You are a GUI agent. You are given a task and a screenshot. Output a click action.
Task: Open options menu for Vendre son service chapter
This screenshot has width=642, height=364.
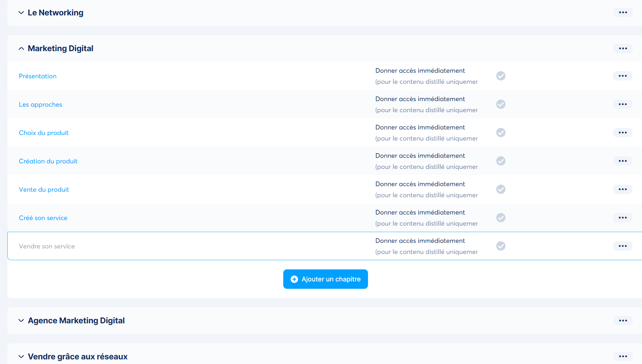pos(622,246)
